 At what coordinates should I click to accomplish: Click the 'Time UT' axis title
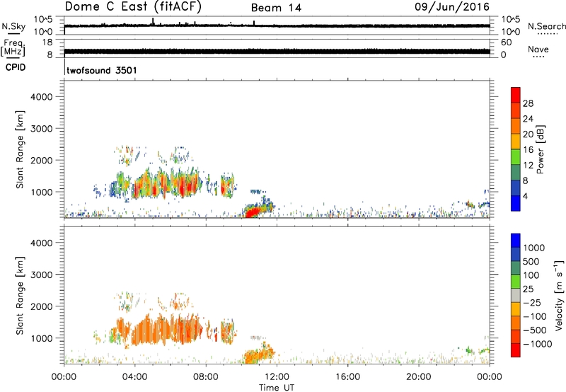[x=277, y=388]
